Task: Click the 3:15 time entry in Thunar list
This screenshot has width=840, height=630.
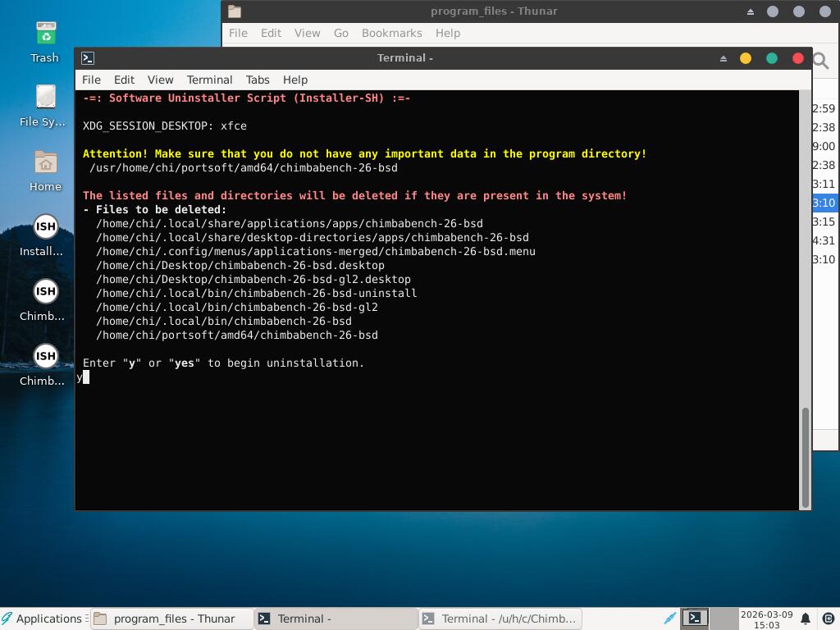Action: [x=824, y=221]
